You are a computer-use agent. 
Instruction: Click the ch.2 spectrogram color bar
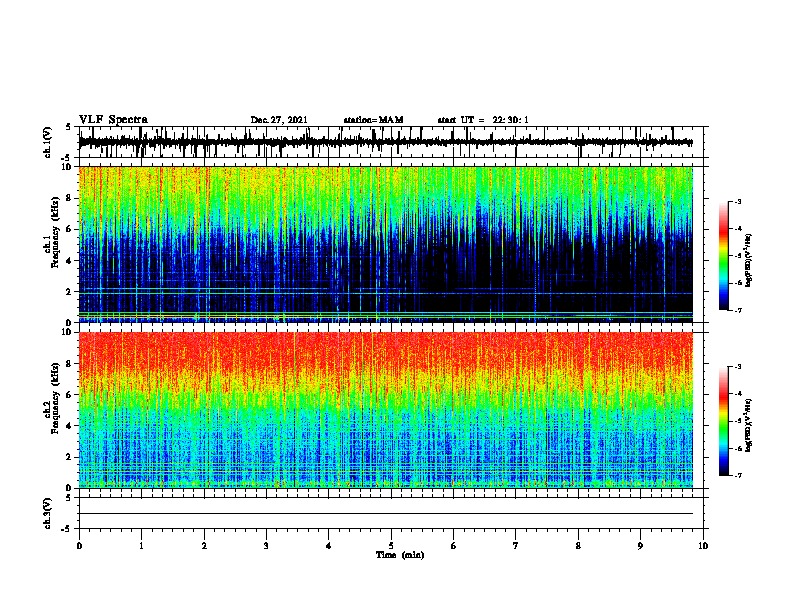click(x=723, y=421)
